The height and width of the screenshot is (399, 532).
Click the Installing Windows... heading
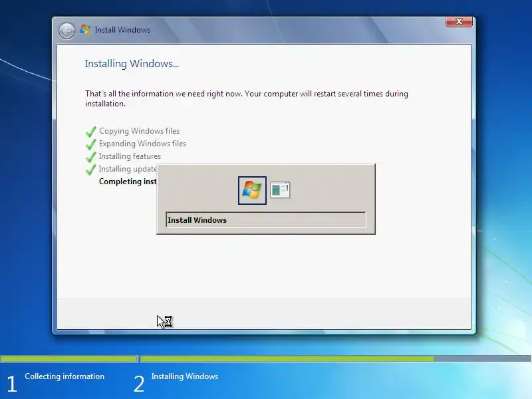click(132, 64)
